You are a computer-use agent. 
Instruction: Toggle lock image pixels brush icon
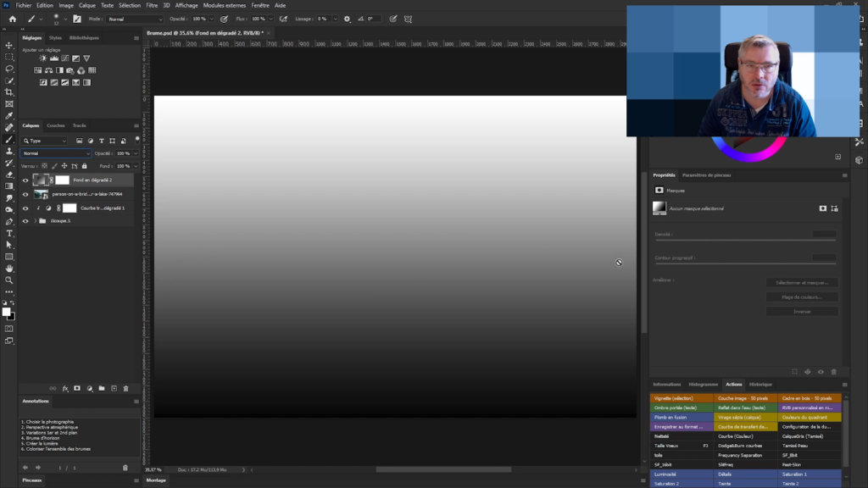tap(54, 166)
